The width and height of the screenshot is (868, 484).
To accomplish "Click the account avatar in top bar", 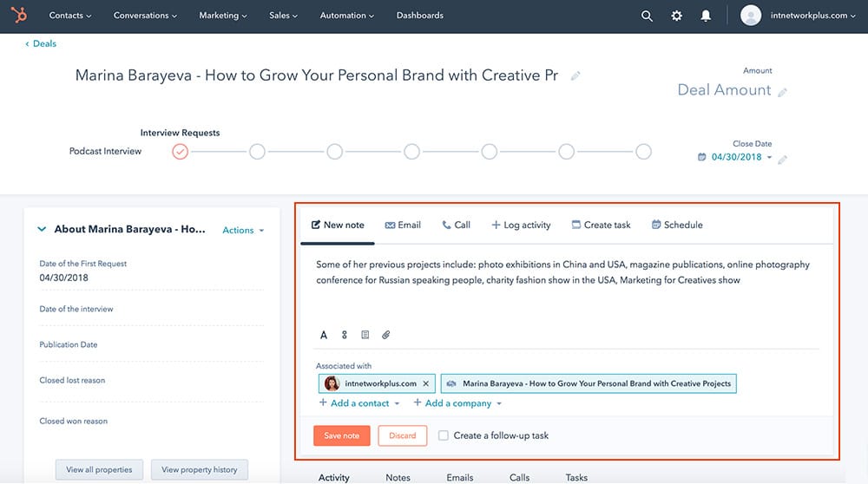I will tap(751, 16).
